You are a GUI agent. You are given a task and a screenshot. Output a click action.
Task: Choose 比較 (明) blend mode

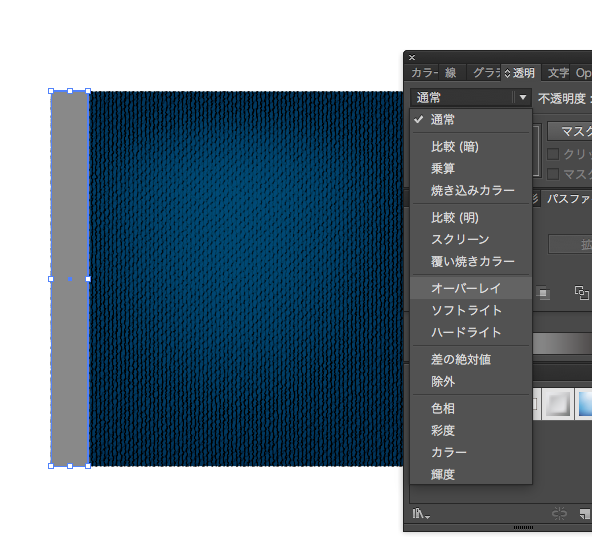click(471, 218)
